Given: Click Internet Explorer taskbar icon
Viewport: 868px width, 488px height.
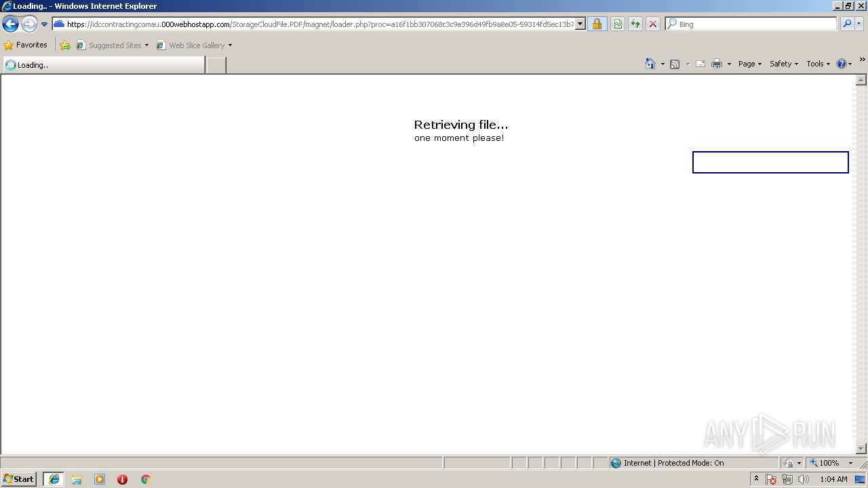Looking at the screenshot, I should (x=54, y=479).
